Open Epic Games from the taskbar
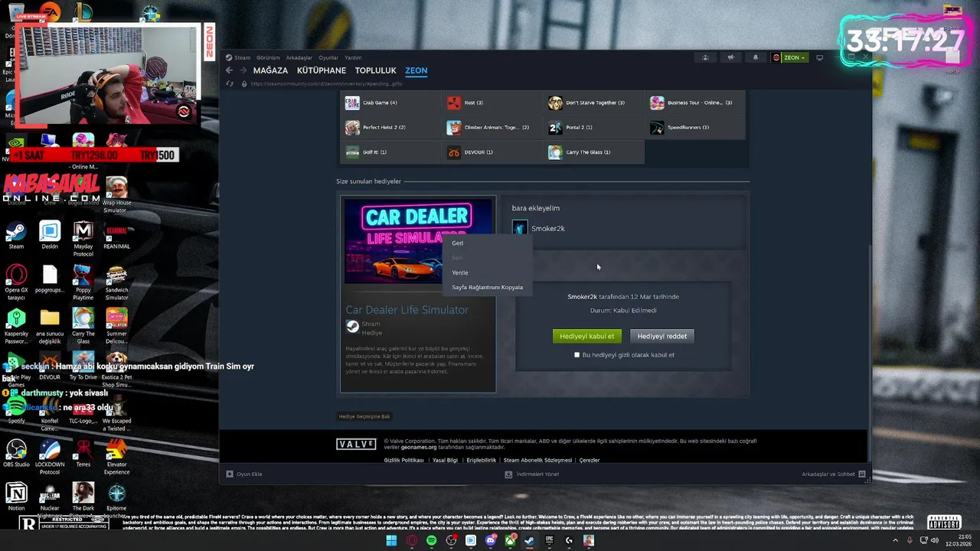The image size is (980, 551). pyautogui.click(x=549, y=540)
